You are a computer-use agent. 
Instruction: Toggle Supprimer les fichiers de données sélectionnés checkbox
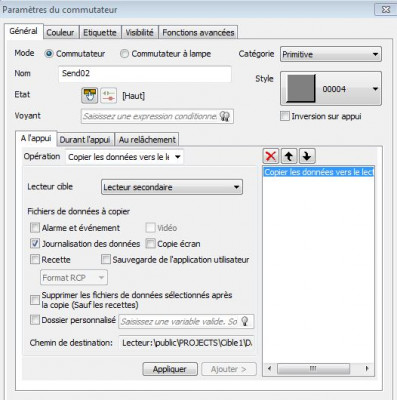coord(35,300)
